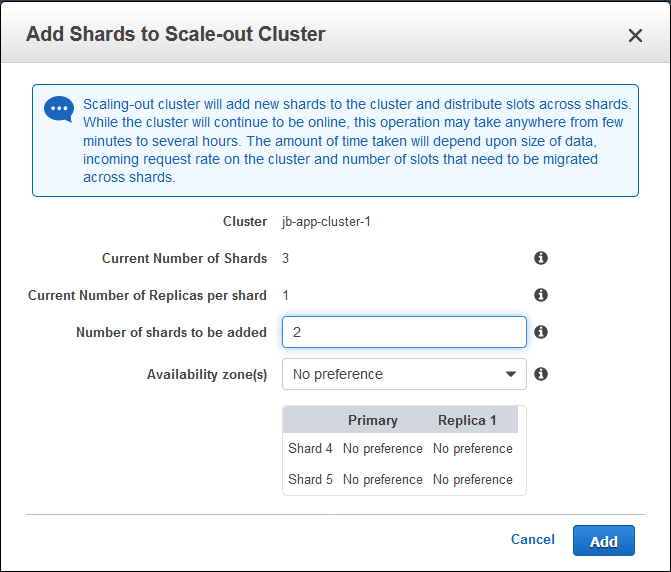Click info icon for Replicas per shard

(541, 295)
